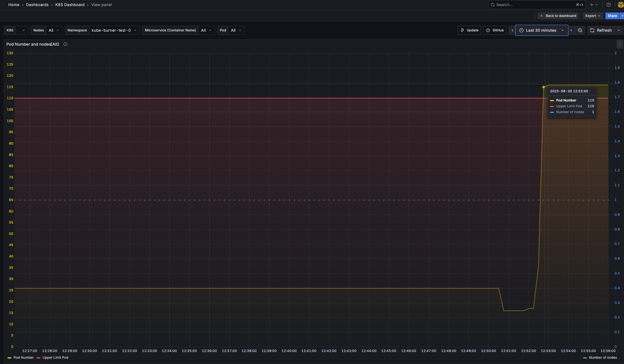Shift time range forward with right arrow
The width and height of the screenshot is (624, 364).
click(x=571, y=30)
